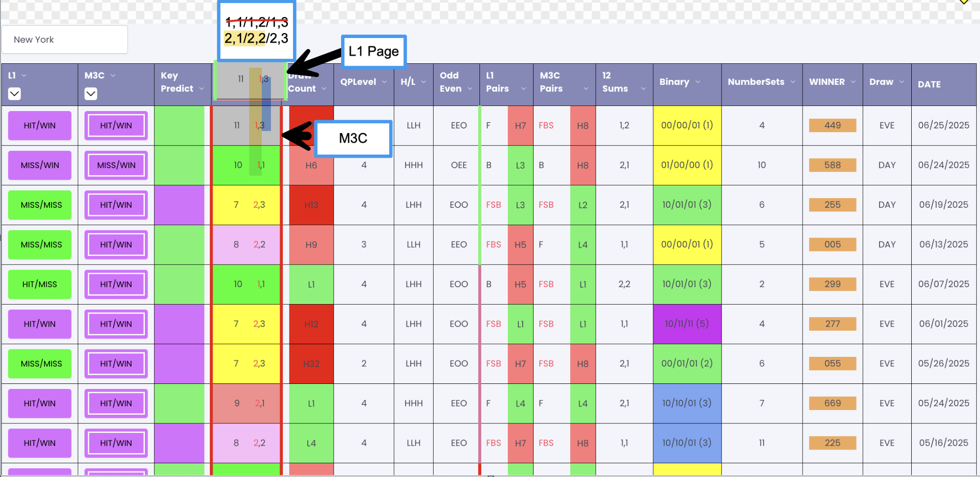The height and width of the screenshot is (477, 980).
Task: Click the date 06/25/2025
Action: pos(944,125)
